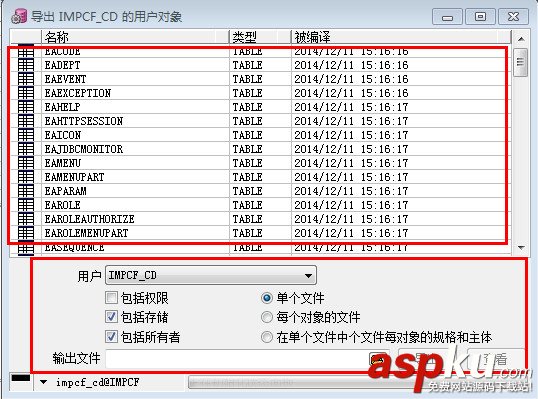Sort by the 类型 column header
The height and width of the screenshot is (399, 538).
[260, 37]
